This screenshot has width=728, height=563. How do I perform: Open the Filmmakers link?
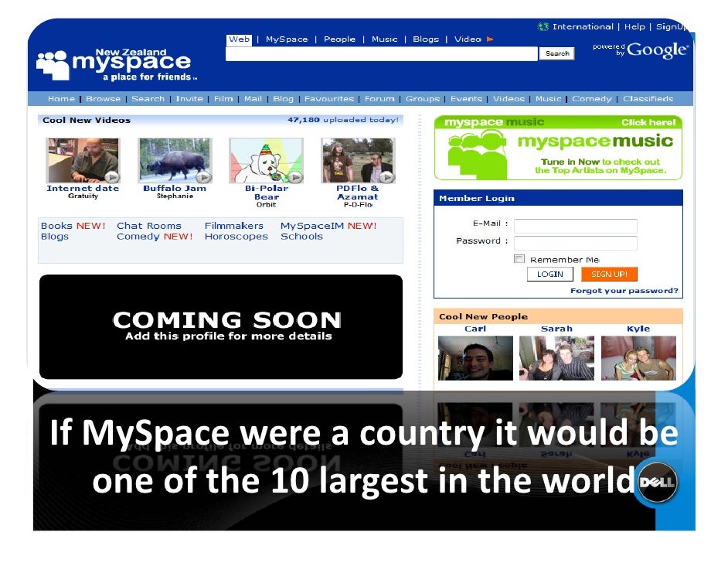[x=234, y=226]
